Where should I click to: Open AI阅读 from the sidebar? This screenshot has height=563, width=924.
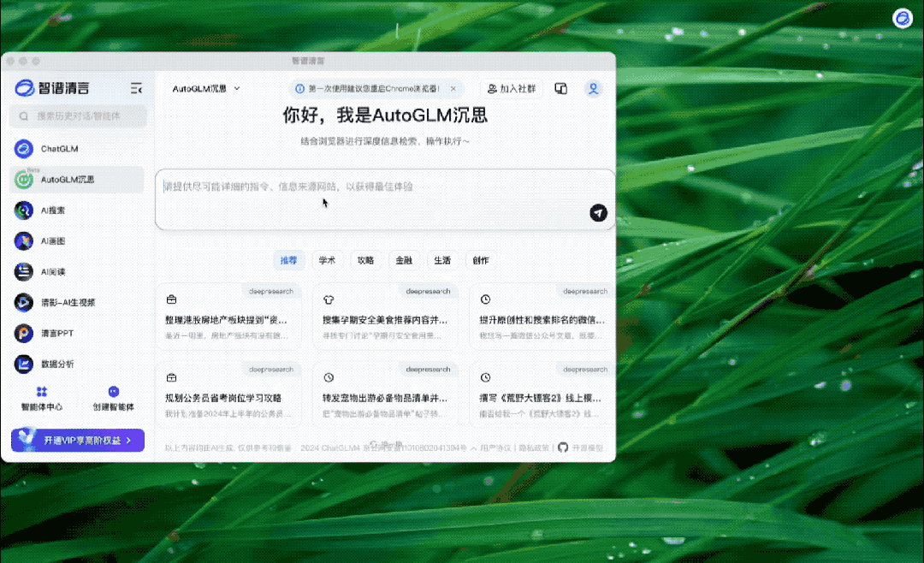point(77,272)
